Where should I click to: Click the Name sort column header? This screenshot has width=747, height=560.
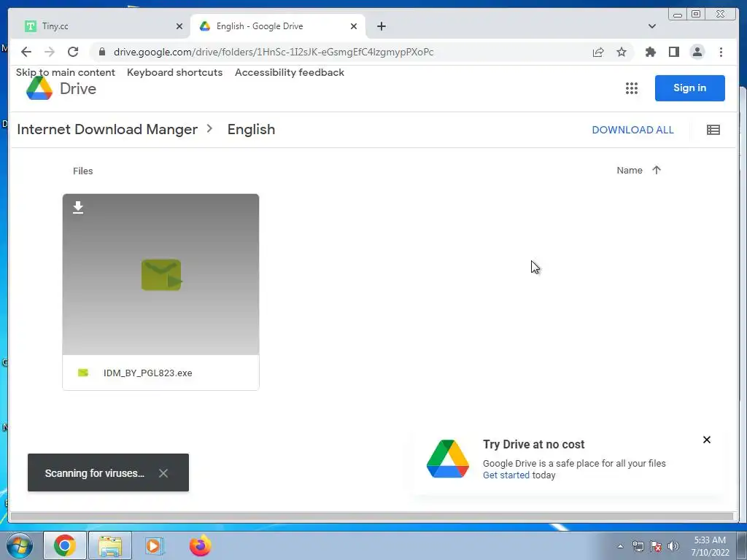(630, 170)
